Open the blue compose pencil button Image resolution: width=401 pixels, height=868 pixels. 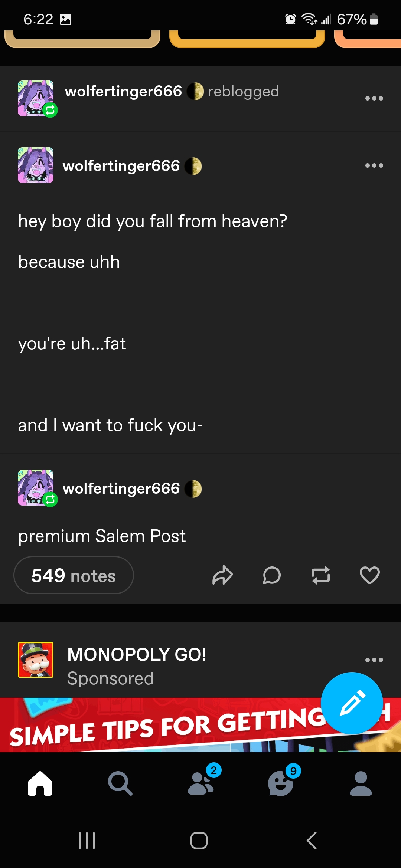pyautogui.click(x=352, y=703)
